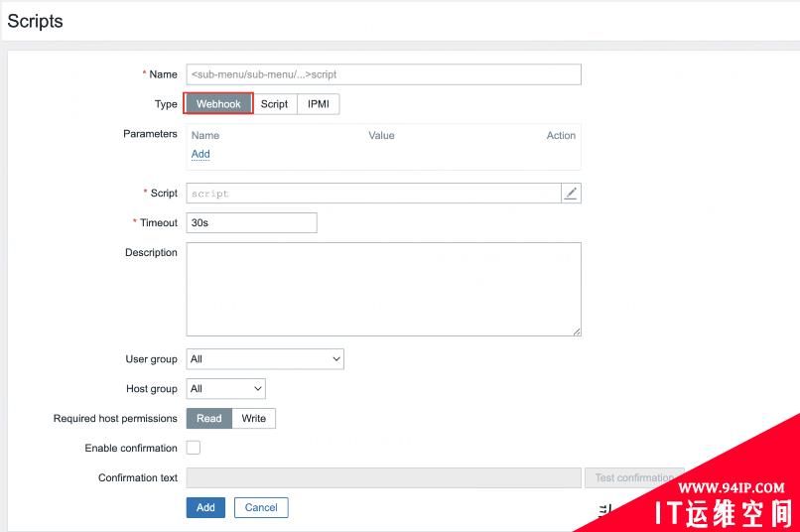Select Script type option
Screen dimensions: 800x532
275,104
